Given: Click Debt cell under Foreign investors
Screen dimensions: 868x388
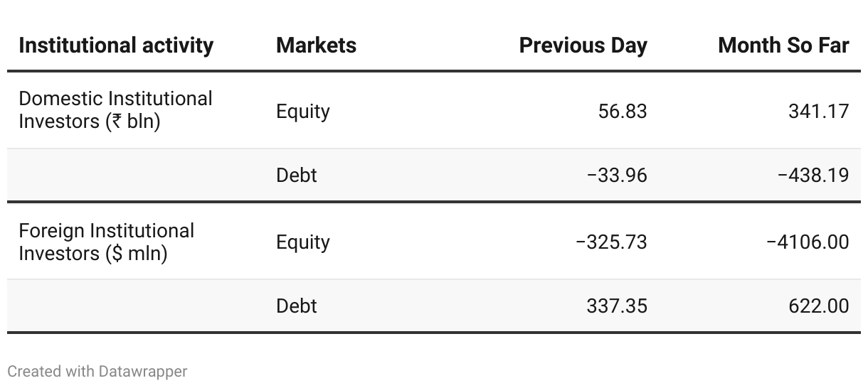Looking at the screenshot, I should (296, 306).
